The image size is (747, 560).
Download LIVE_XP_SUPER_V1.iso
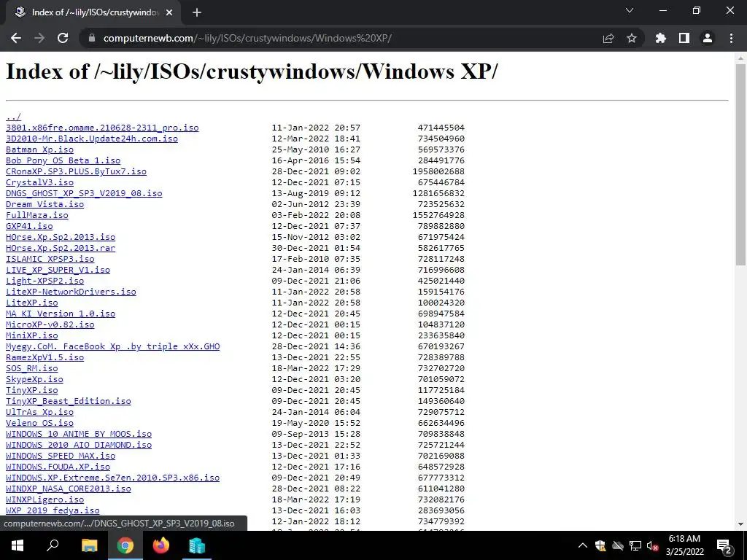pyautogui.click(x=58, y=270)
